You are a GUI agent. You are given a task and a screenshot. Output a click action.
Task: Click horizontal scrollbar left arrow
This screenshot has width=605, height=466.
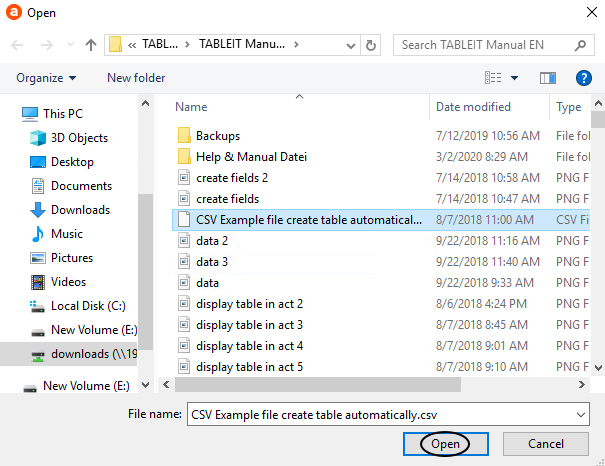coord(166,385)
